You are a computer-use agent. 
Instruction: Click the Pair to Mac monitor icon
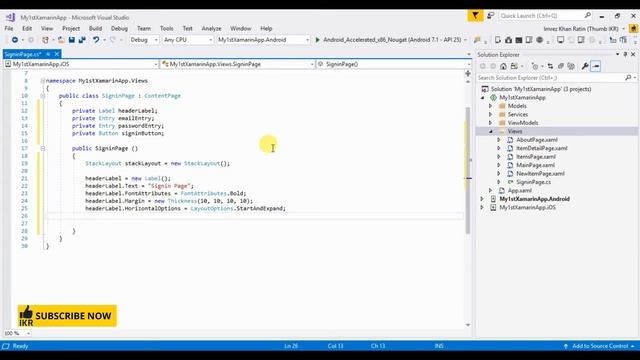[560, 40]
